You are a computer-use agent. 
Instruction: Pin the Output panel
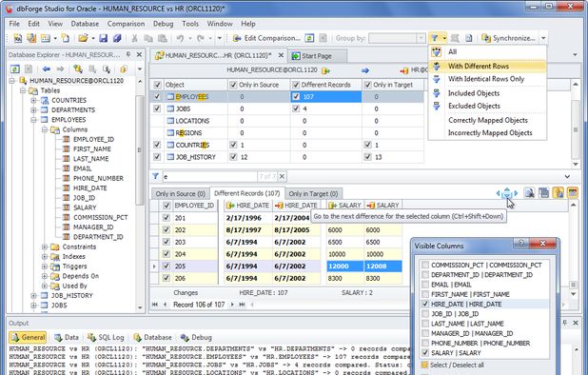[565, 323]
